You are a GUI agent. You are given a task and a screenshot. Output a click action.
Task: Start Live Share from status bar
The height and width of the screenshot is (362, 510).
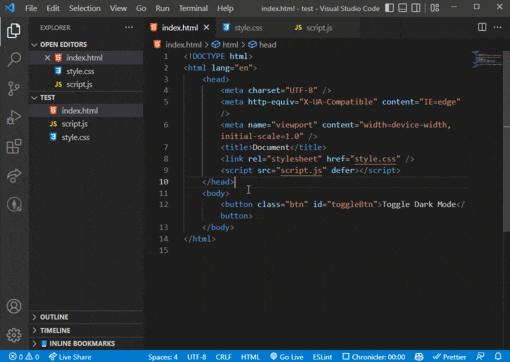[x=70, y=357]
